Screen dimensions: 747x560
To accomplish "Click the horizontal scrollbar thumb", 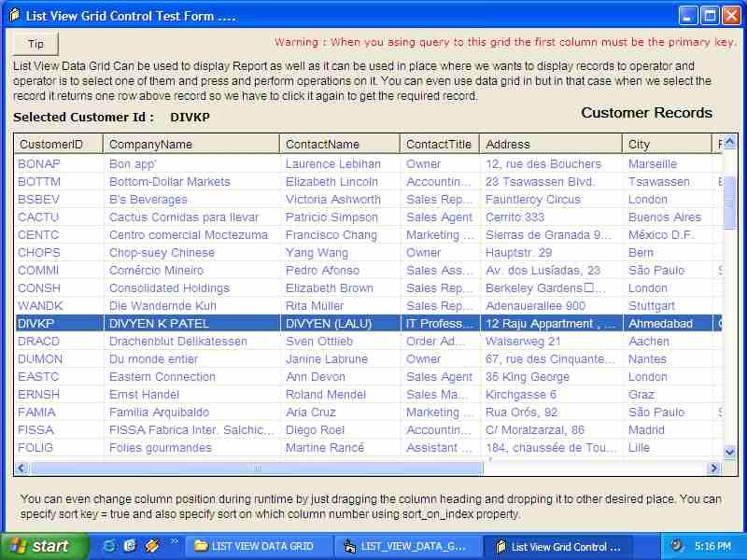I will click(257, 469).
